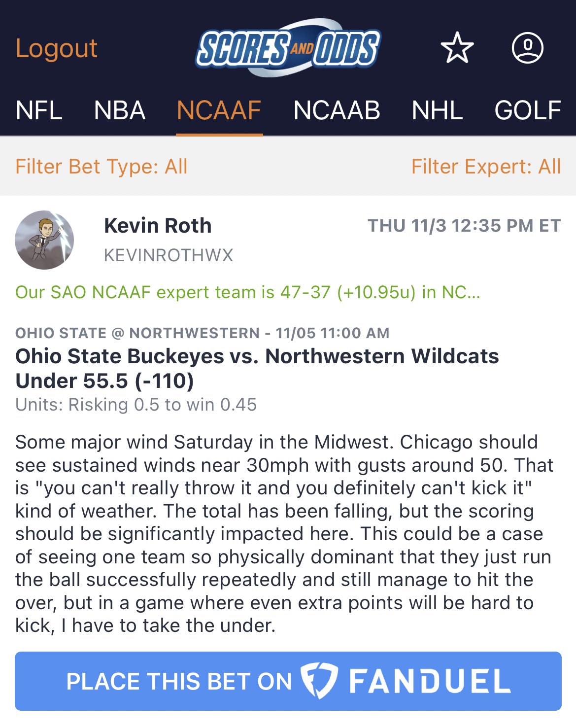576x728 pixels.
Task: Open the Filter Bet Type dropdown
Action: (x=102, y=167)
